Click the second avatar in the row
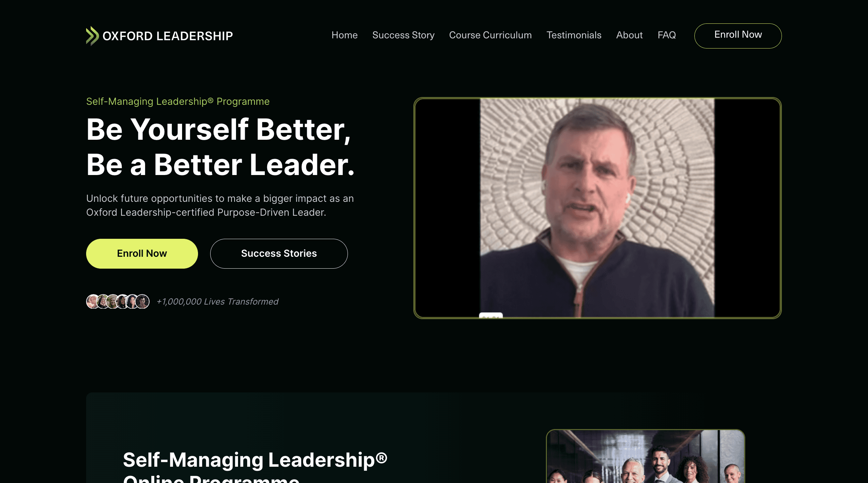This screenshot has height=483, width=868. point(103,301)
